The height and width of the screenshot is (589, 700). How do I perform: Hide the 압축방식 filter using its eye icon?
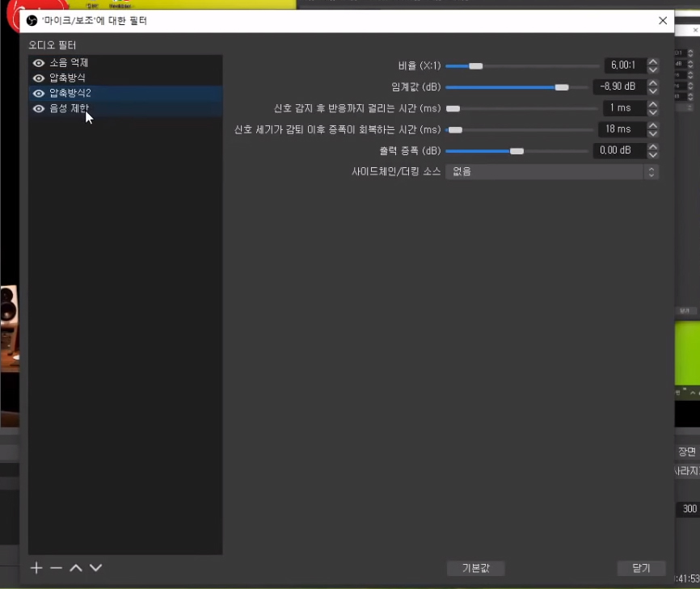pyautogui.click(x=38, y=78)
